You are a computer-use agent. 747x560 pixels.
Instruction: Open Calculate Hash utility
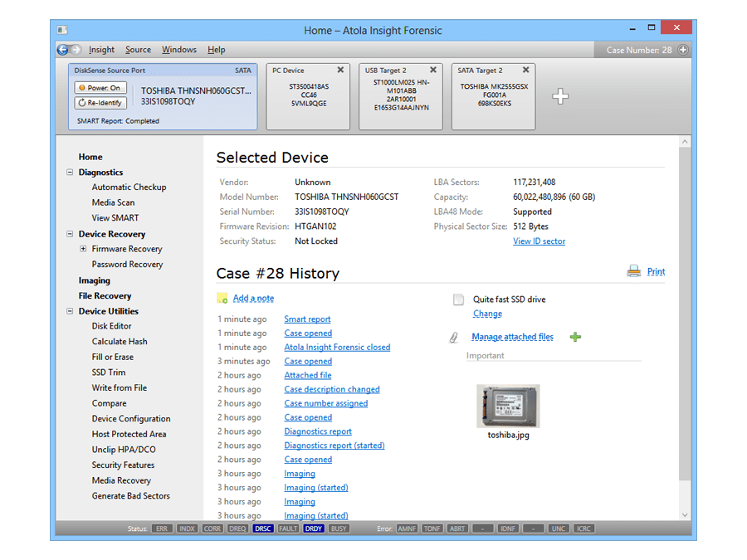[x=120, y=342]
